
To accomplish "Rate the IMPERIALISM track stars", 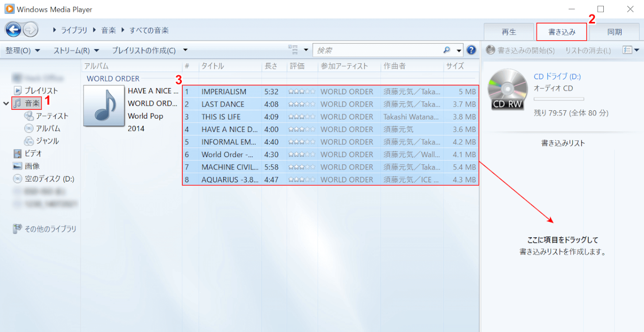I will point(302,92).
